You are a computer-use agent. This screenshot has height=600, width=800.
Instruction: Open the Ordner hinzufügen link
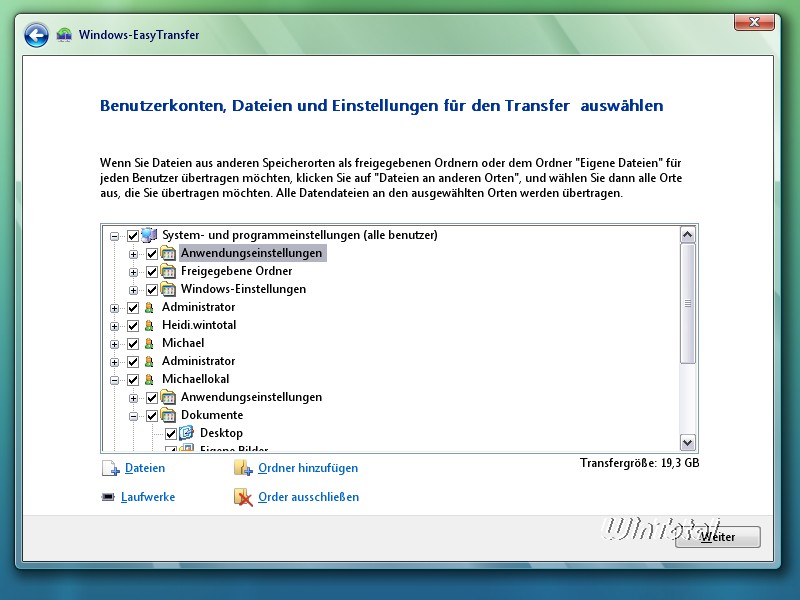308,468
